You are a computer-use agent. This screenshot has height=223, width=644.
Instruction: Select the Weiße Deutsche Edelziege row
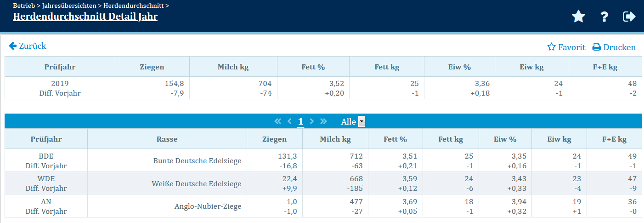pos(197,184)
